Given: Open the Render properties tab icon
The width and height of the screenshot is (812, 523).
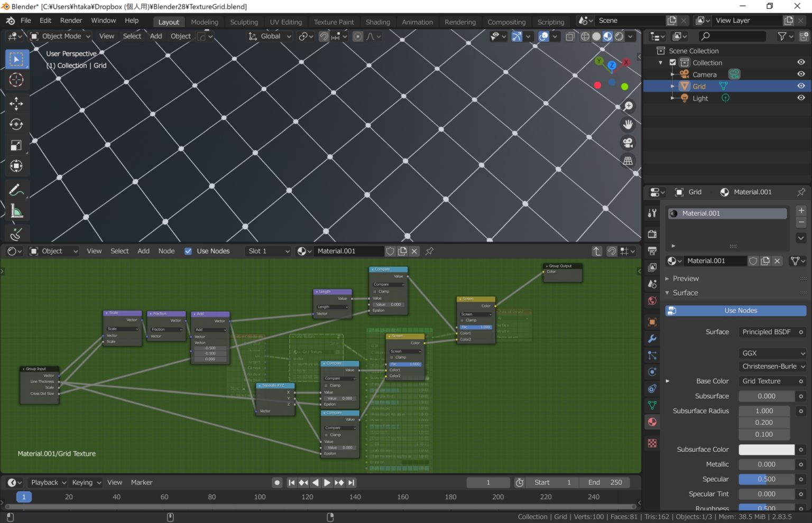Looking at the screenshot, I should 652,234.
